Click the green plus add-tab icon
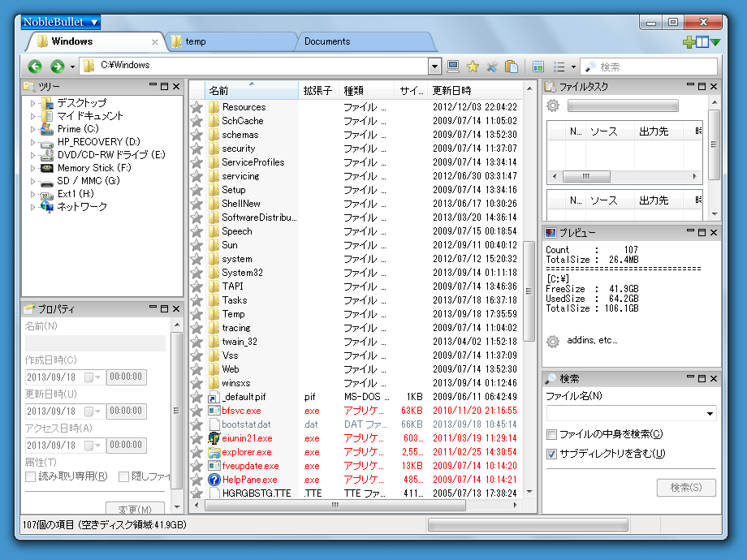Viewport: 747px width, 560px height. pyautogui.click(x=689, y=42)
